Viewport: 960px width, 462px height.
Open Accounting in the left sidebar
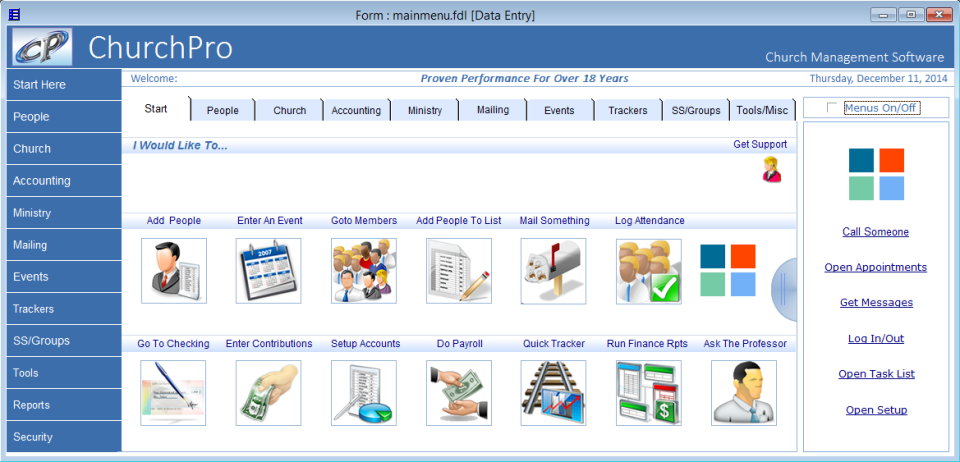[64, 181]
